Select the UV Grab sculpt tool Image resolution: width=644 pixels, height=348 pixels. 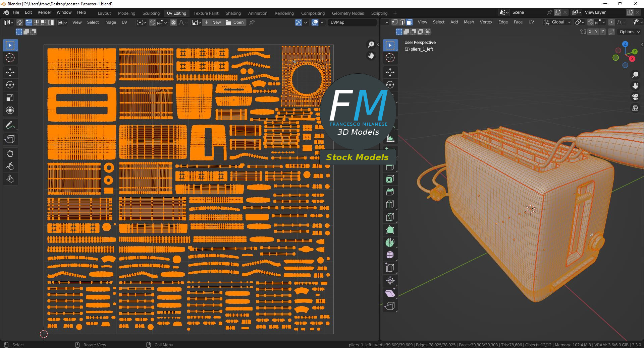coord(10,154)
